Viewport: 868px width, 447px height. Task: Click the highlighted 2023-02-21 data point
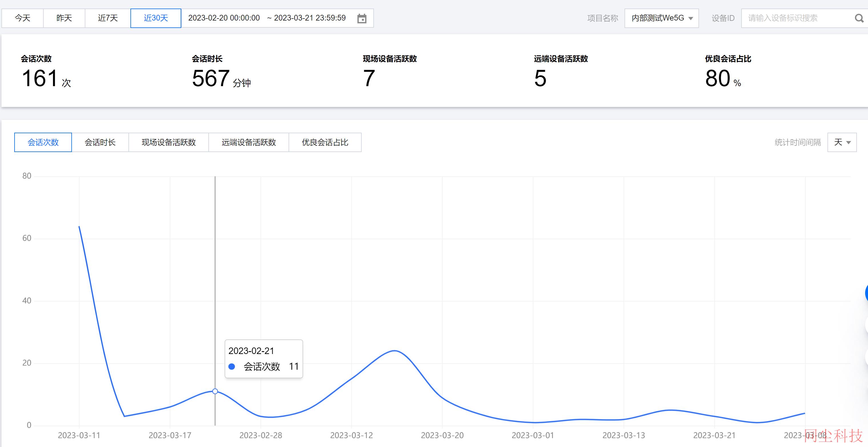pyautogui.click(x=215, y=391)
